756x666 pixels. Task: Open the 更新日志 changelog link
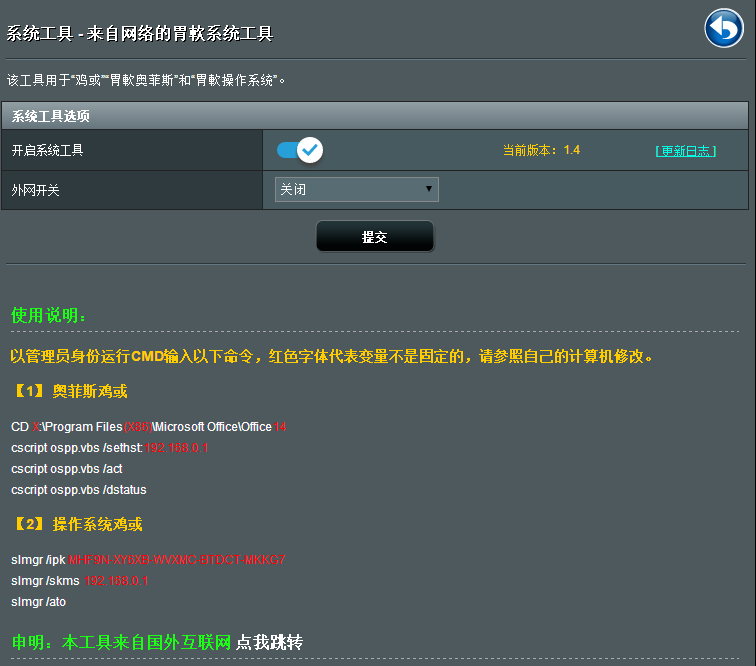click(685, 151)
